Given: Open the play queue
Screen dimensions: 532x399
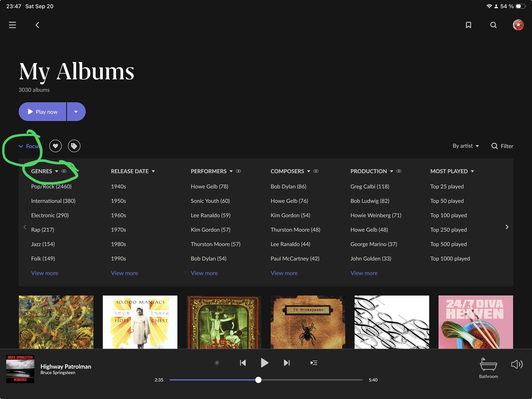Looking at the screenshot, I should 314,363.
